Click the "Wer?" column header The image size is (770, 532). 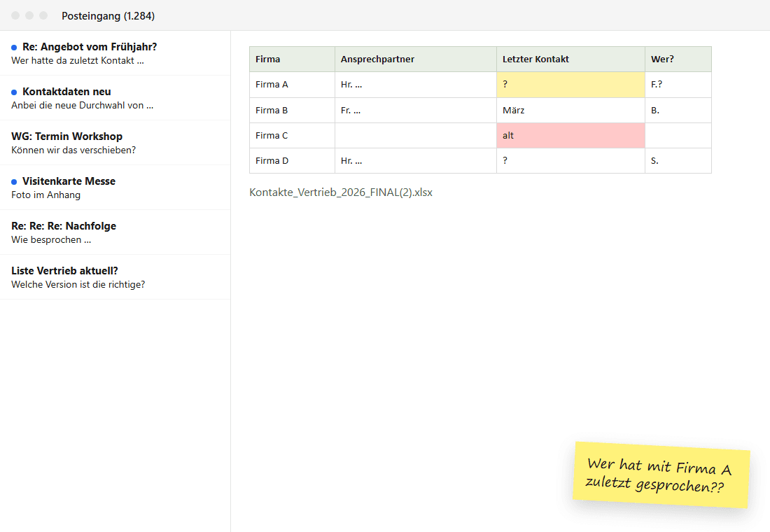(678, 59)
